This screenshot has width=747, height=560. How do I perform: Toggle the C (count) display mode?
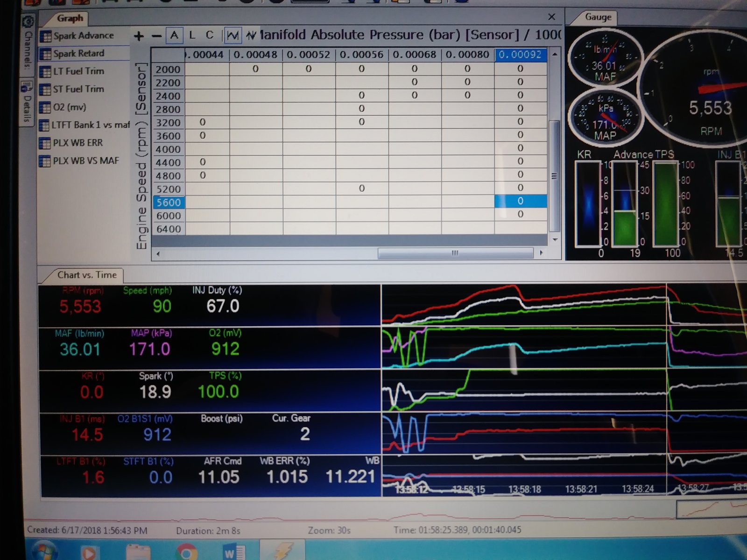[210, 35]
